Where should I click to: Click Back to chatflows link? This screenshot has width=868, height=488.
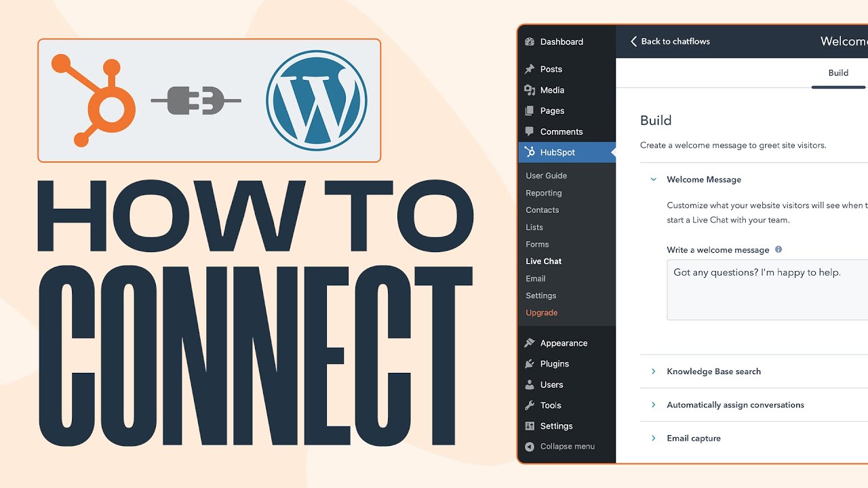click(675, 41)
